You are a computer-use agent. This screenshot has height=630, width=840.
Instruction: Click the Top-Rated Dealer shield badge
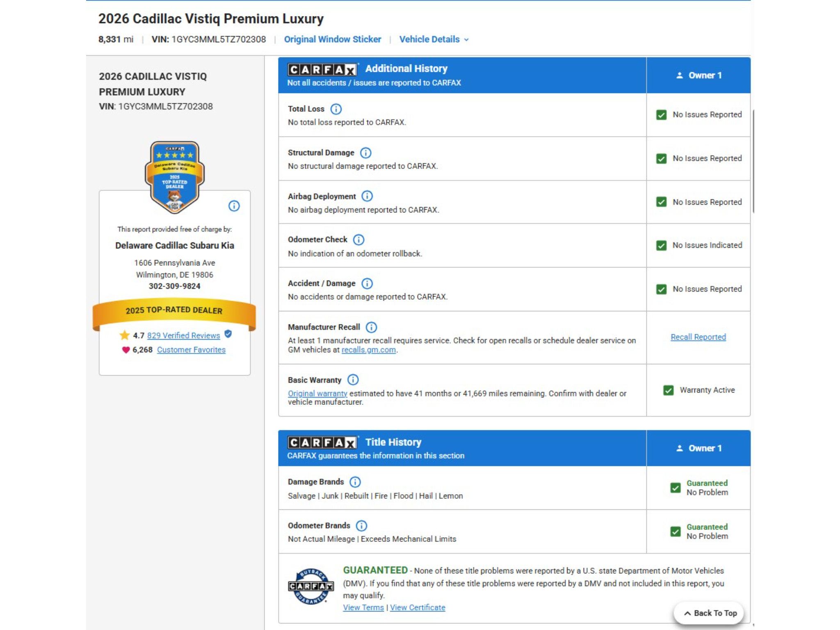coord(175,177)
